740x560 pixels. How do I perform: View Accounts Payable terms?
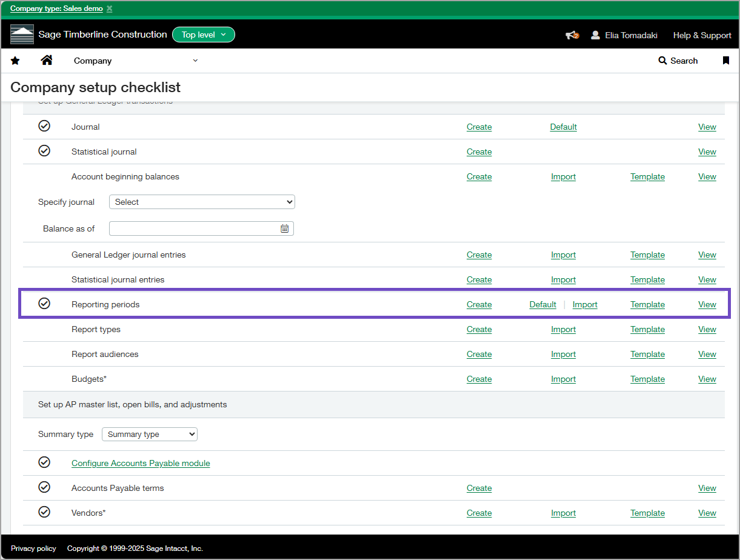point(707,488)
